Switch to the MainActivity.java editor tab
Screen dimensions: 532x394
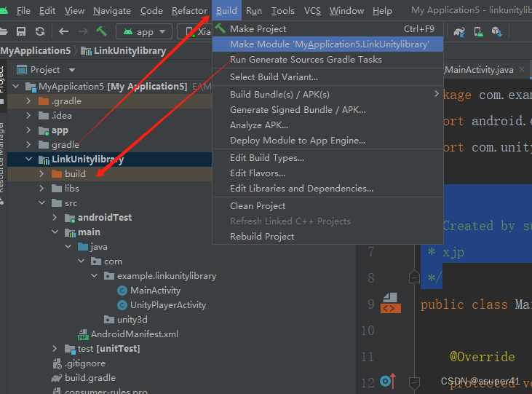(479, 70)
